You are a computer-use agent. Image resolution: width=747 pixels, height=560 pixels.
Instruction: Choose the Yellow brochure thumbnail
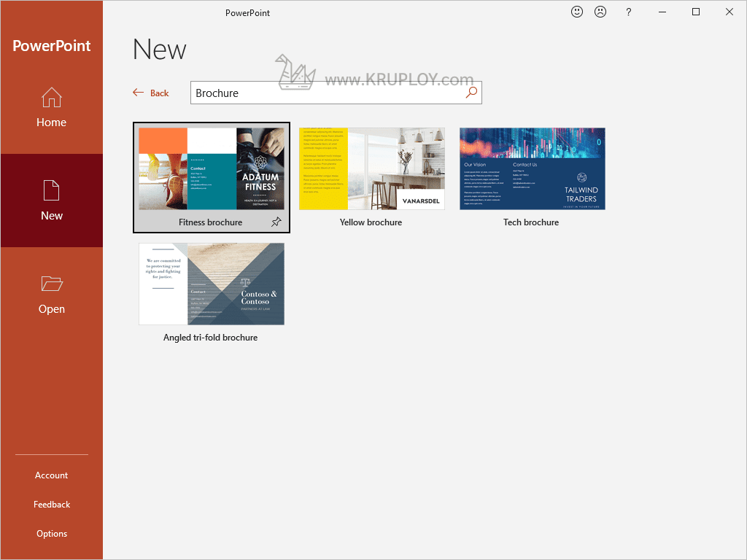pyautogui.click(x=371, y=168)
